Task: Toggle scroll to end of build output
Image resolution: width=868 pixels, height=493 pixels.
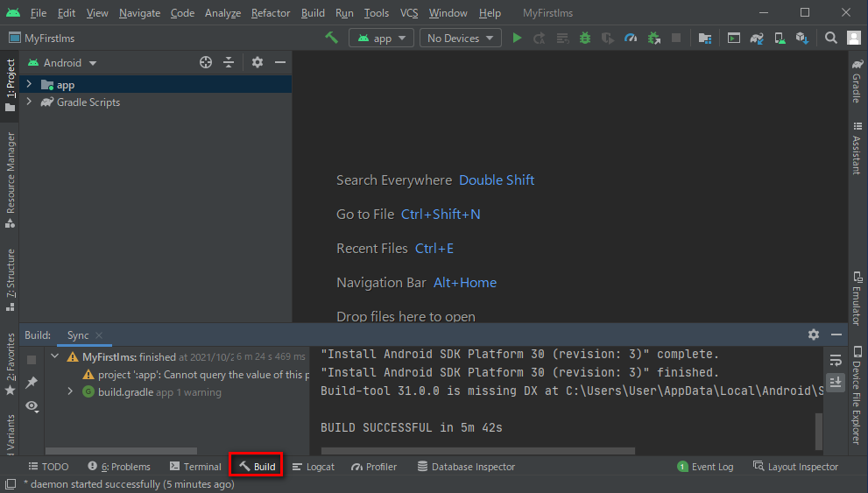Action: tap(836, 382)
